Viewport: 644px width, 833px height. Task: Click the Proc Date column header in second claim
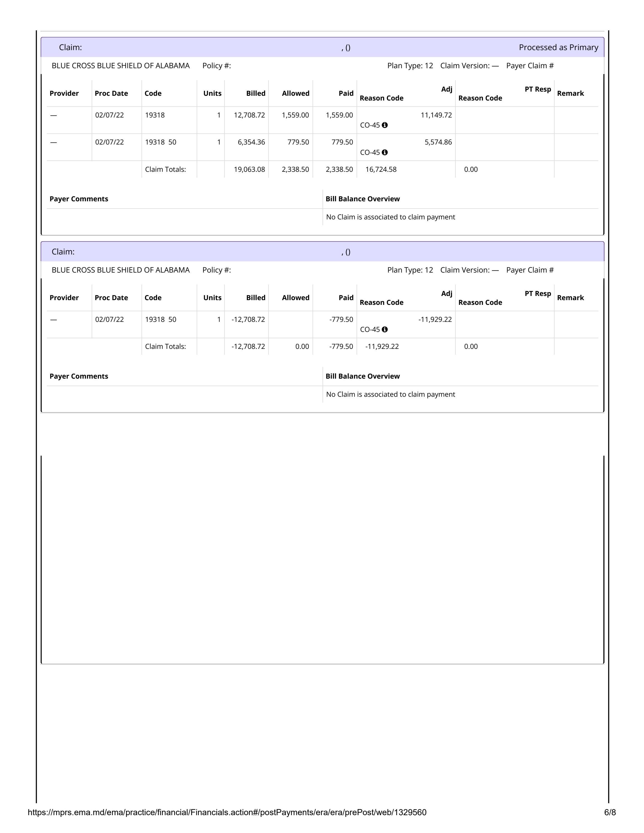pos(111,298)
